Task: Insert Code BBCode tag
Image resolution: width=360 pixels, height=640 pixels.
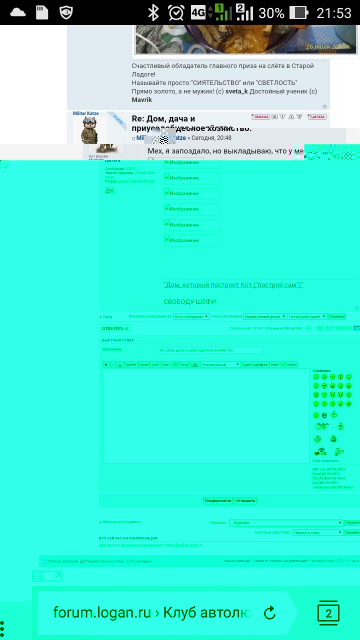Action: pyautogui.click(x=144, y=364)
